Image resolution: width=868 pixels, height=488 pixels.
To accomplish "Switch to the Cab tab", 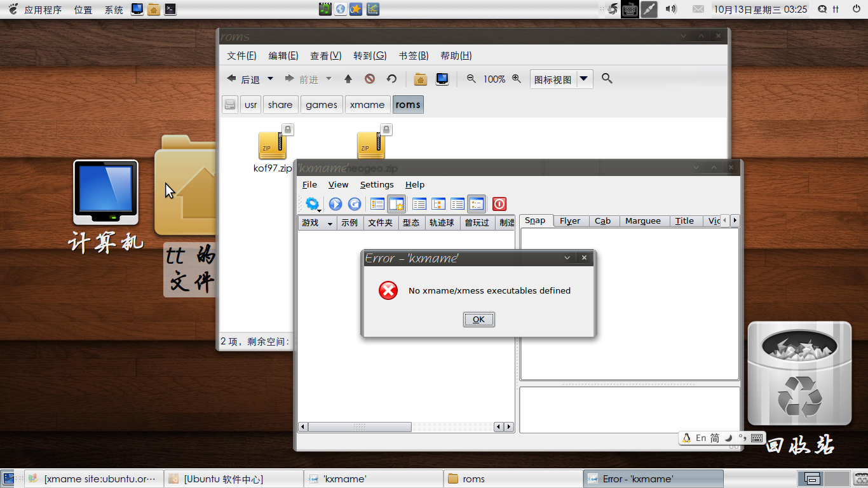I will pyautogui.click(x=603, y=221).
